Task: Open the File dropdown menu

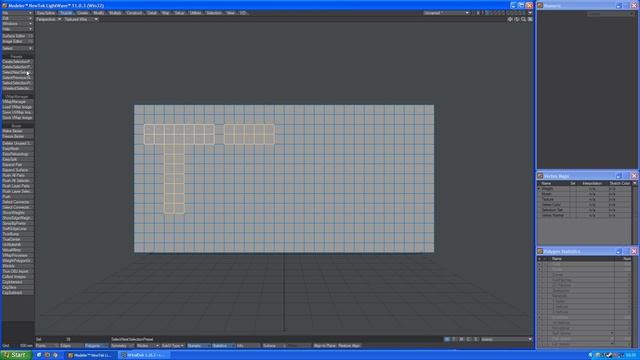Action: point(17,13)
